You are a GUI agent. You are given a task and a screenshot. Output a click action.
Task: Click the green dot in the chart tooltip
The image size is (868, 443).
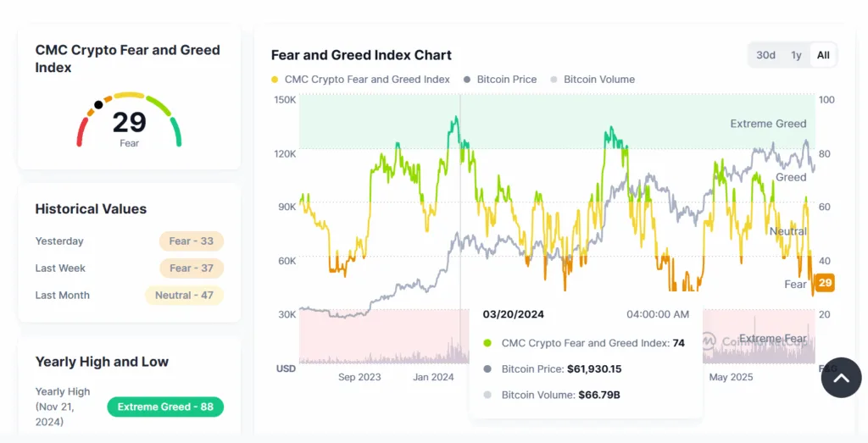(487, 343)
